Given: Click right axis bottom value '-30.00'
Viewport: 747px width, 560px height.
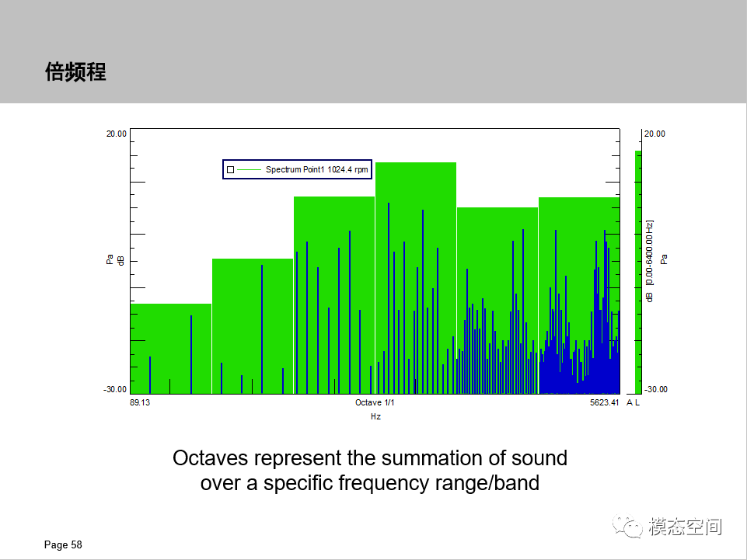Looking at the screenshot, I should pyautogui.click(x=655, y=390).
